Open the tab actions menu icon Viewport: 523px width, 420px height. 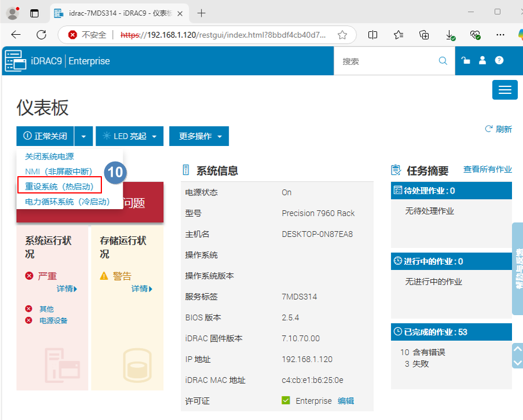pyautogui.click(x=34, y=13)
